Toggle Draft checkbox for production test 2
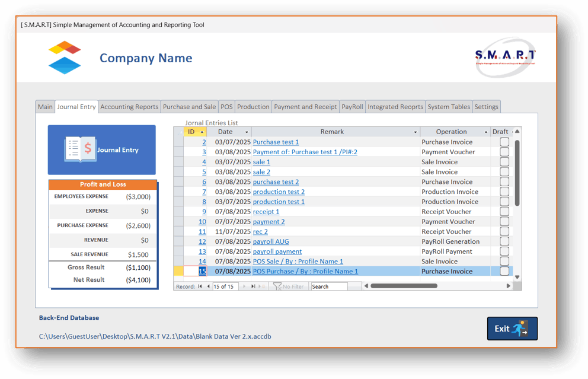The width and height of the screenshot is (588, 379). [504, 192]
